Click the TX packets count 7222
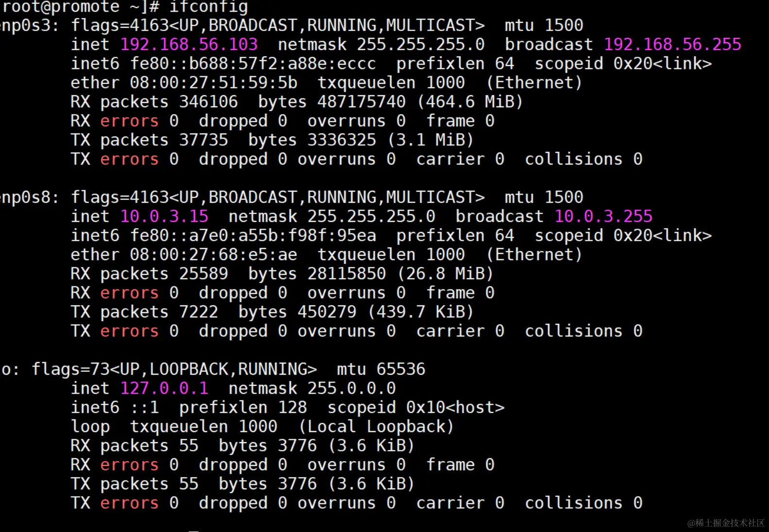The height and width of the screenshot is (532, 769). click(x=199, y=312)
